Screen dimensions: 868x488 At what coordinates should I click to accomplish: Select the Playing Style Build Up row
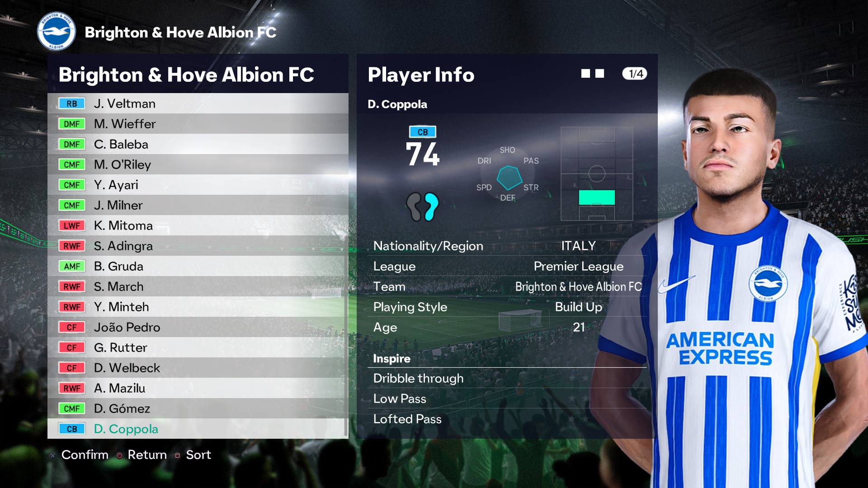(508, 307)
